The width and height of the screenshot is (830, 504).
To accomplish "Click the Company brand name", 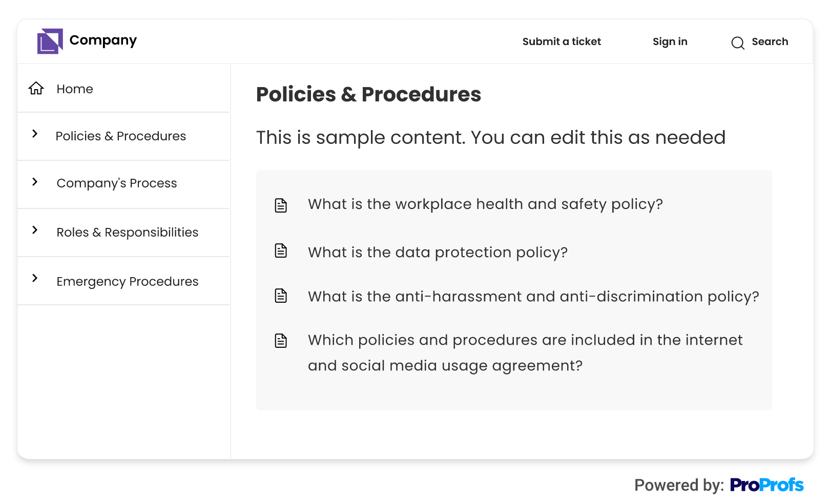I will coord(103,40).
